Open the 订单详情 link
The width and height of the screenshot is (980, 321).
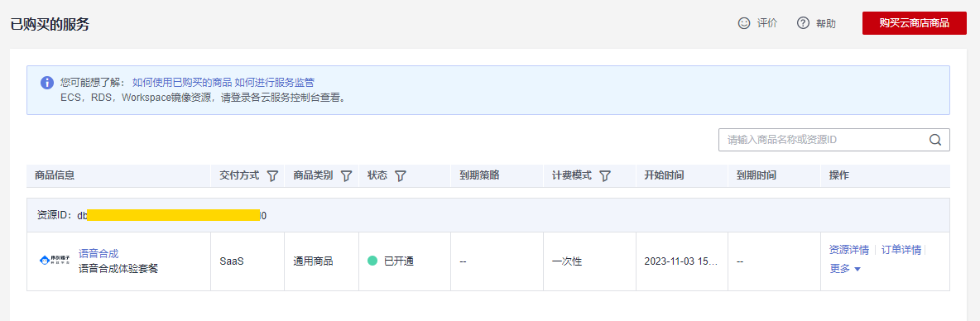(901, 250)
